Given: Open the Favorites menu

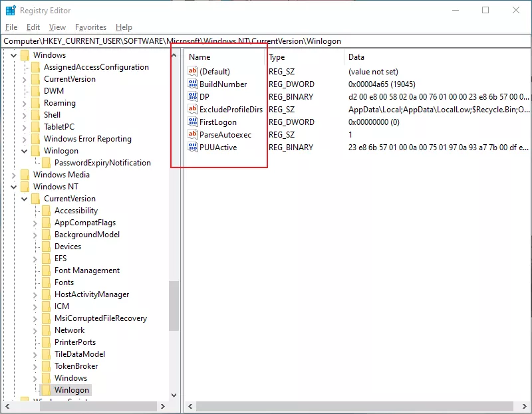Looking at the screenshot, I should 90,27.
